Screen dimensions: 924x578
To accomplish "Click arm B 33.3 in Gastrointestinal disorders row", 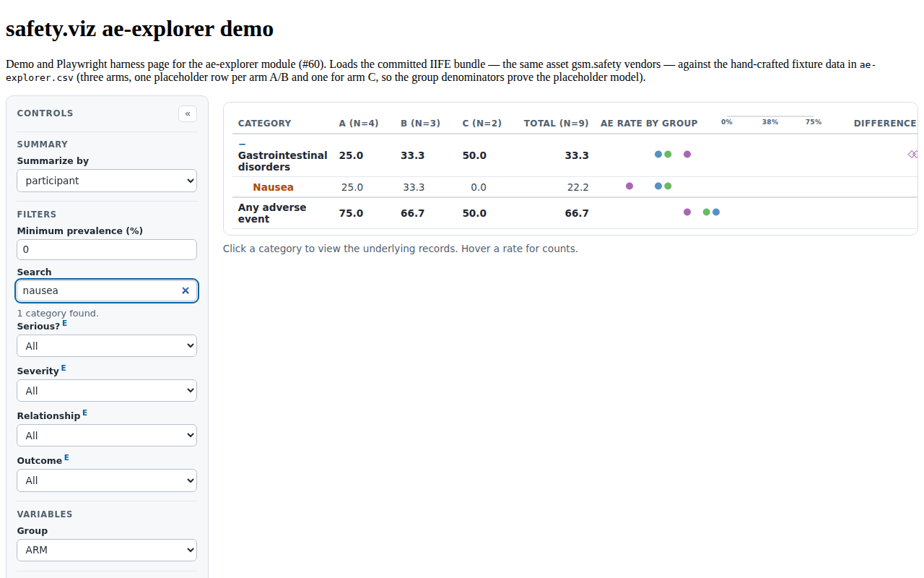I will [x=413, y=155].
